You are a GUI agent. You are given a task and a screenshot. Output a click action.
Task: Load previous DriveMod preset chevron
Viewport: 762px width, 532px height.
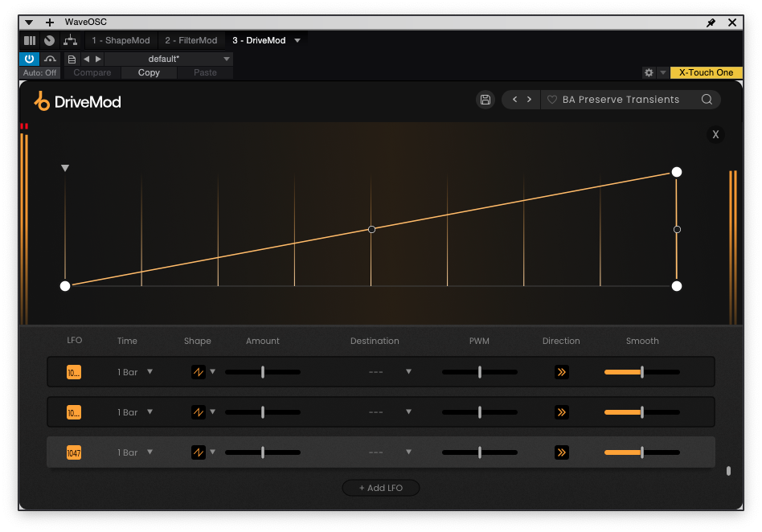[x=514, y=99]
